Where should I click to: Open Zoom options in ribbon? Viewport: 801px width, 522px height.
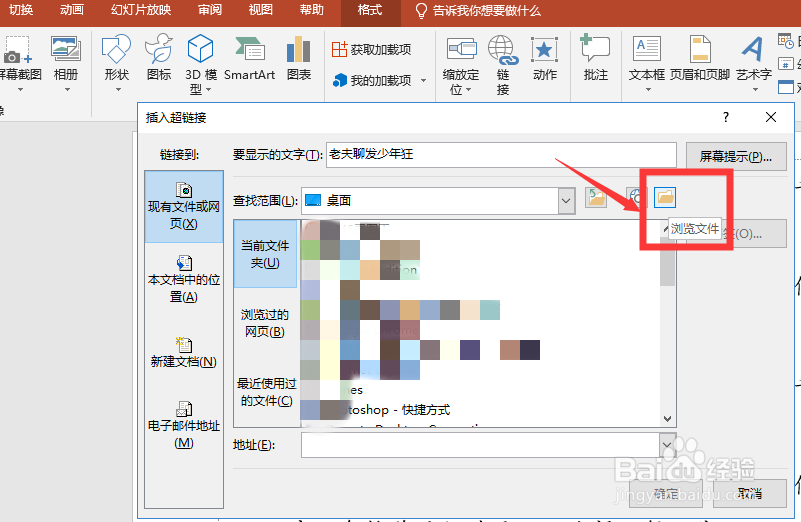tap(461, 65)
